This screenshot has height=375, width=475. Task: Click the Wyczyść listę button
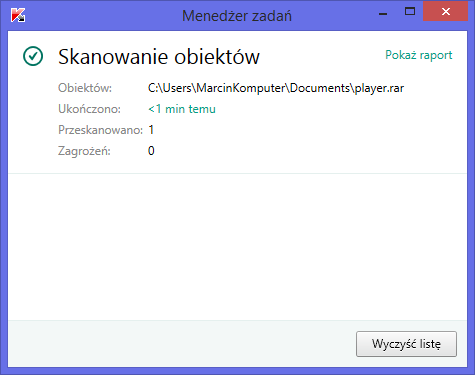point(406,344)
